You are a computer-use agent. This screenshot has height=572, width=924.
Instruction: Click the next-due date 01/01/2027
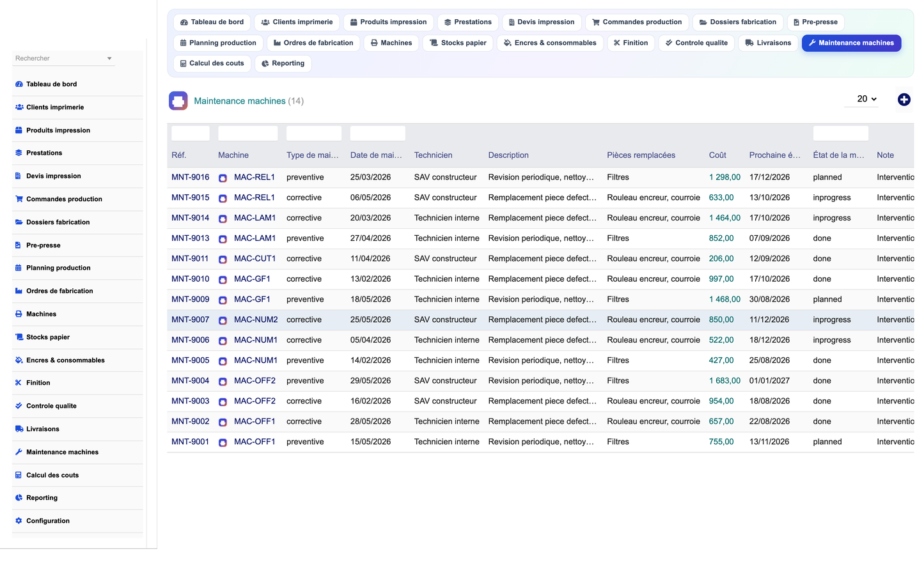[769, 381]
